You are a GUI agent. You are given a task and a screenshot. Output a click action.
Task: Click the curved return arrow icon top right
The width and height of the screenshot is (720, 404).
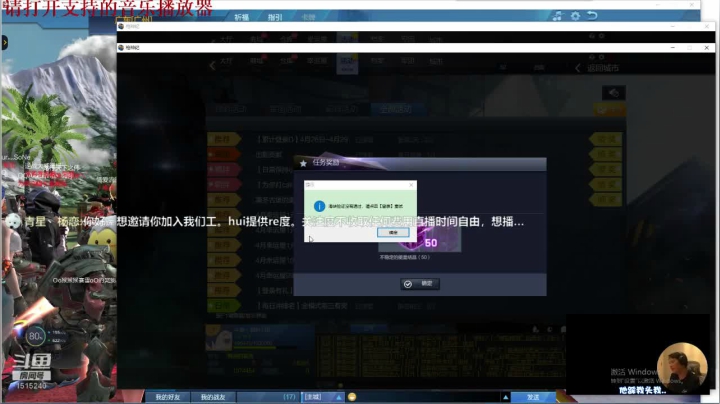pos(592,16)
